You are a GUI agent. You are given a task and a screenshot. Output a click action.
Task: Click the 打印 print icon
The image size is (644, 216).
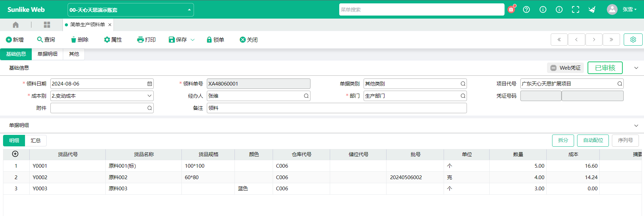(x=140, y=40)
